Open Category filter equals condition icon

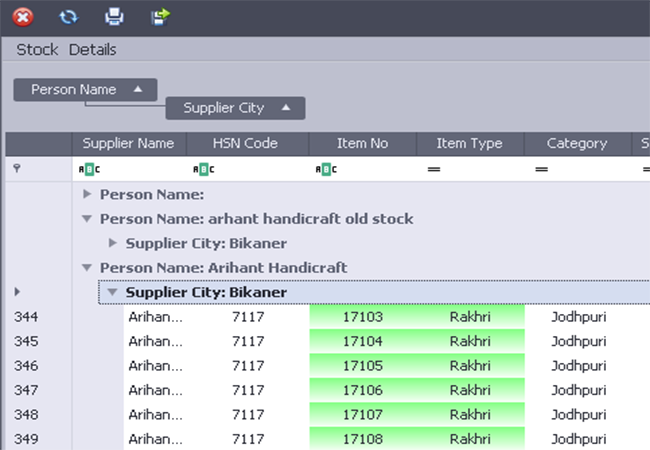541,169
